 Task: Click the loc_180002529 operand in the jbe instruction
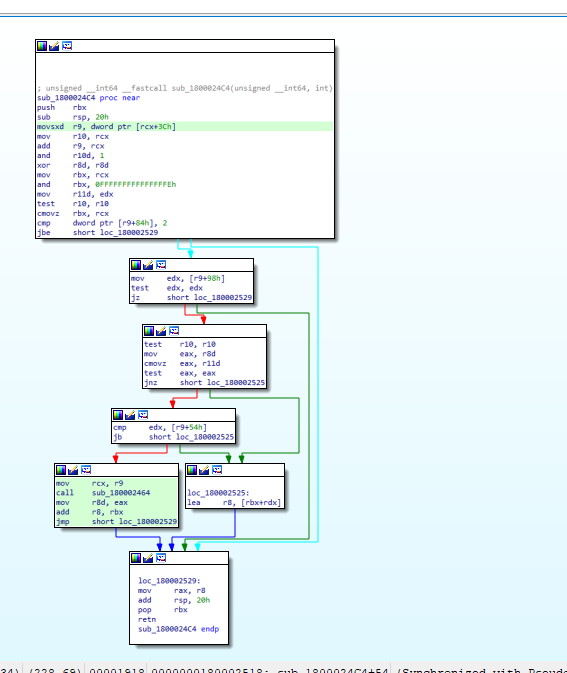pos(129,233)
